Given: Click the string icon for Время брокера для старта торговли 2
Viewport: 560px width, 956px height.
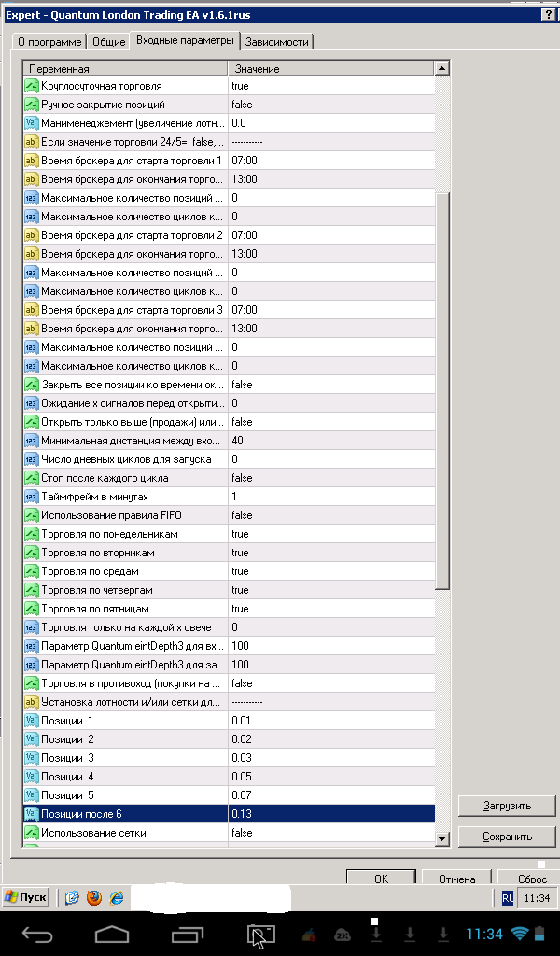Looking at the screenshot, I should point(32,235).
